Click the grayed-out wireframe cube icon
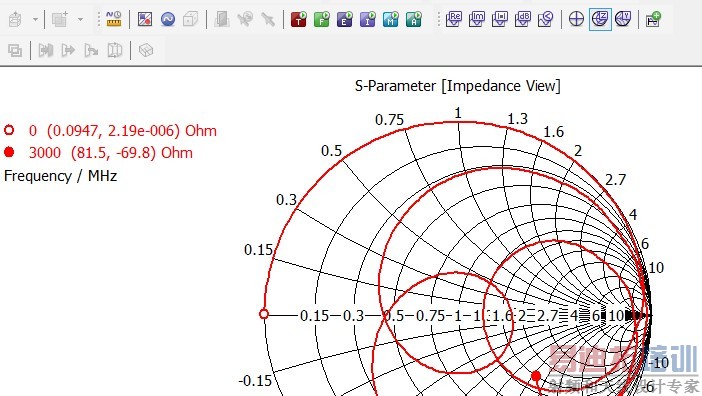This screenshot has width=702, height=396. pos(146,50)
